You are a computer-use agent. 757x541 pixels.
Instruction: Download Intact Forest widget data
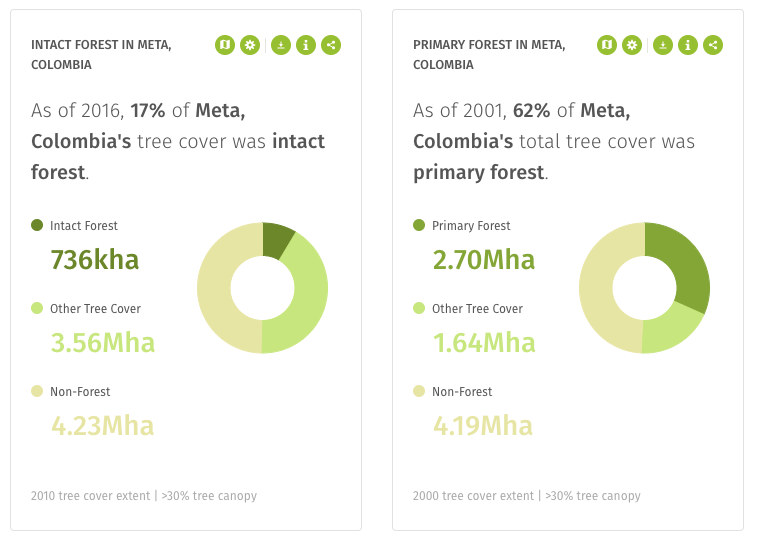(x=281, y=45)
